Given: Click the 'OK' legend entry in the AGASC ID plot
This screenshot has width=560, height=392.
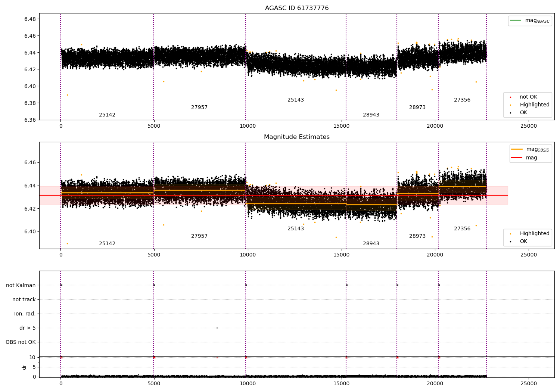Looking at the screenshot, I should [519, 113].
